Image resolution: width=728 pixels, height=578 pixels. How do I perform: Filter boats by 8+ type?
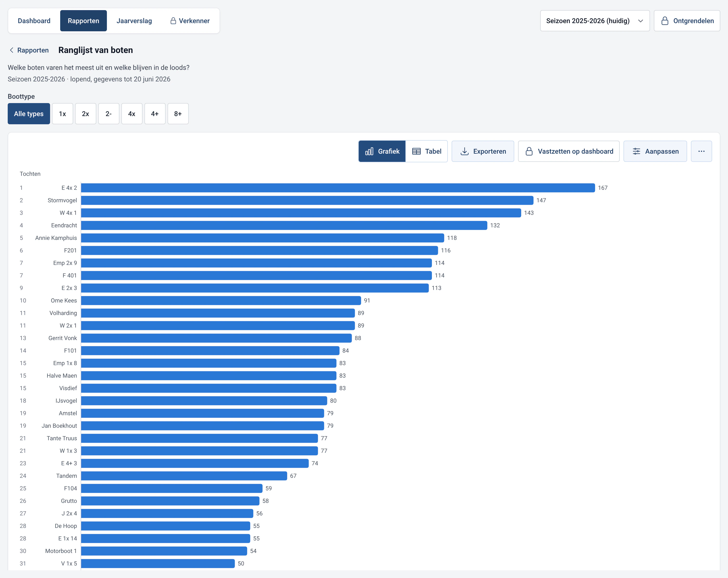pos(178,113)
